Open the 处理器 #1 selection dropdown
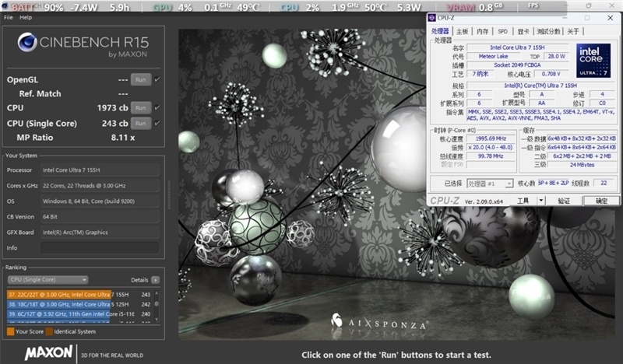Viewport: 623px width, 364px height. point(487,184)
